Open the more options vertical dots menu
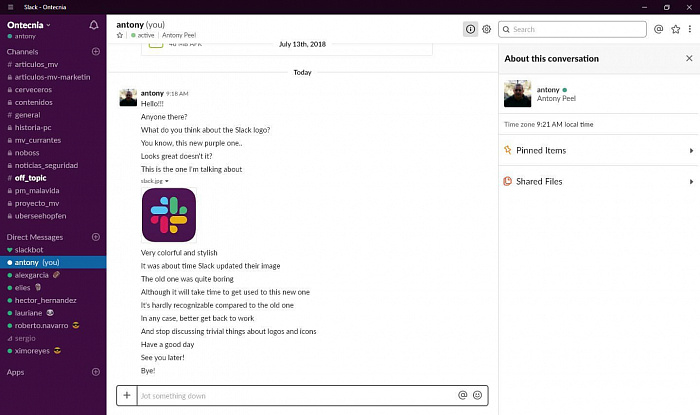The height and width of the screenshot is (415, 700). (690, 29)
